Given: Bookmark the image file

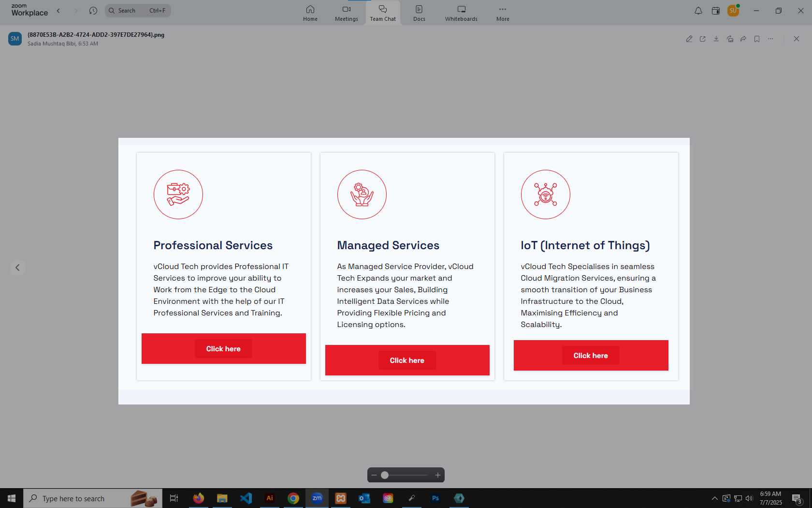Looking at the screenshot, I should click(757, 39).
